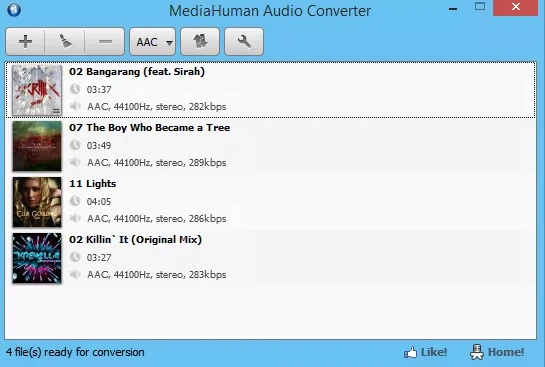Maximize the Audio Converter window
The image size is (545, 367).
pos(480,6)
